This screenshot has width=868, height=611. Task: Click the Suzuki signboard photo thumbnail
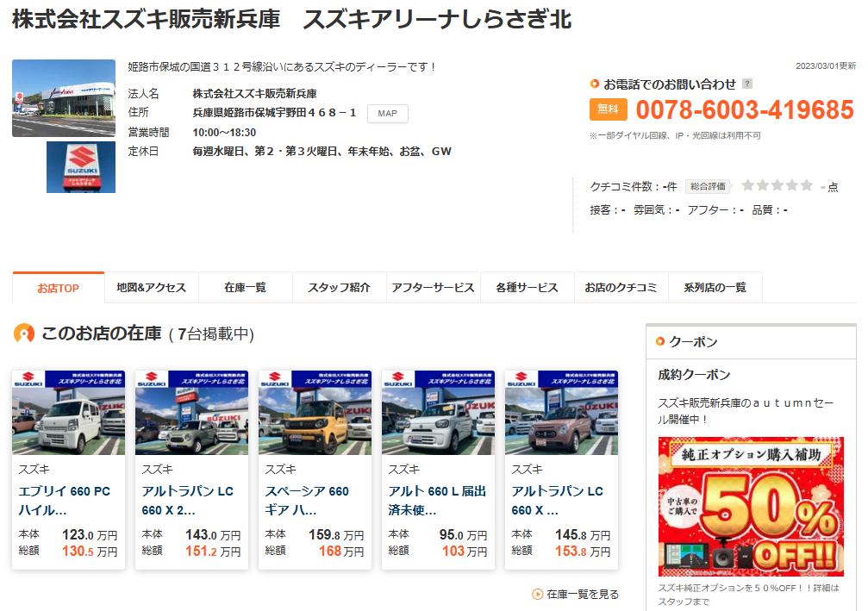[81, 167]
